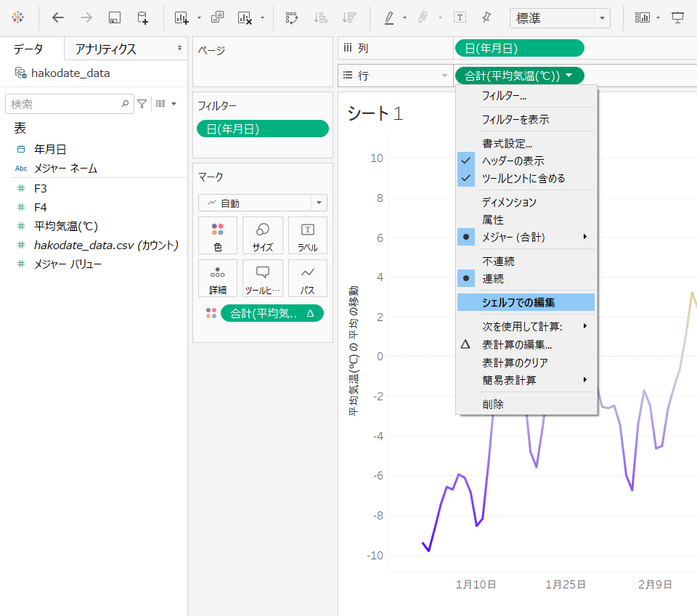The width and height of the screenshot is (697, 616).
Task: Click the 日(年月日) filter pill
Action: click(x=263, y=129)
